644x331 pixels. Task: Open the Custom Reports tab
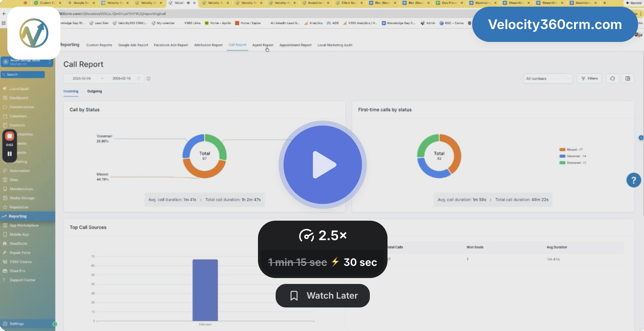99,45
